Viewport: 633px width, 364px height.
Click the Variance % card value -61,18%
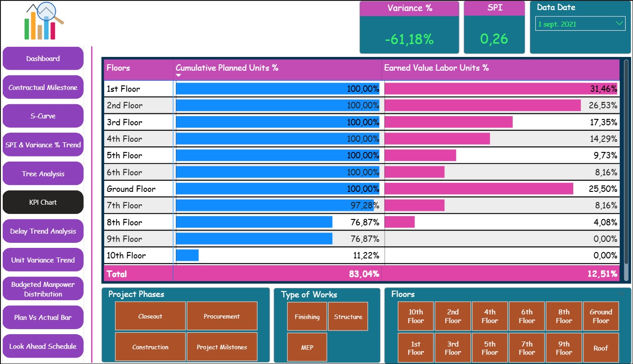coord(409,39)
